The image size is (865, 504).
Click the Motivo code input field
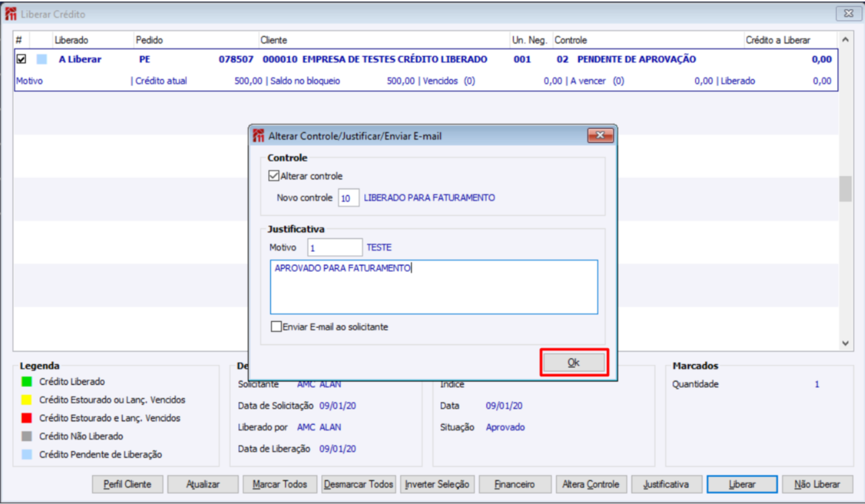(335, 248)
